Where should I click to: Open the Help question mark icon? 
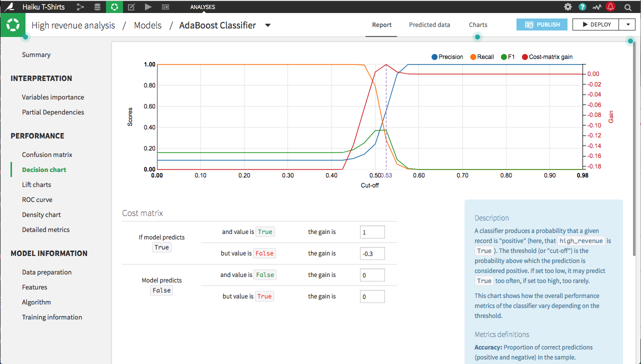click(582, 6)
